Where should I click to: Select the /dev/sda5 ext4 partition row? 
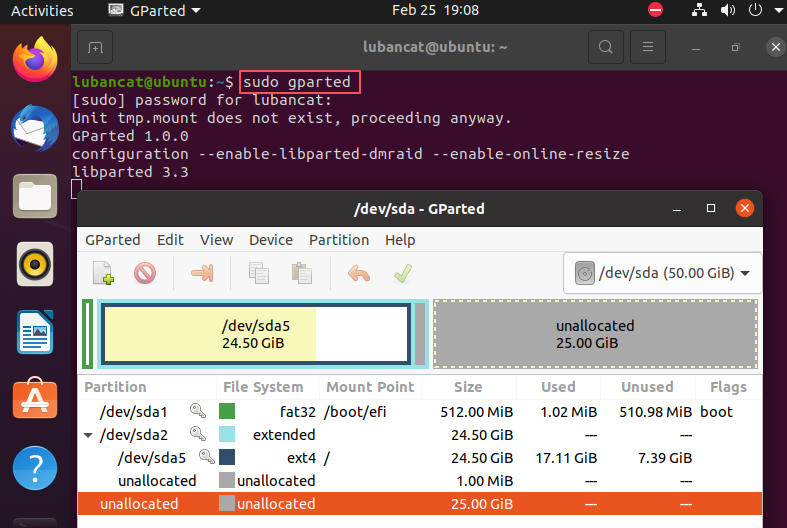pos(400,458)
